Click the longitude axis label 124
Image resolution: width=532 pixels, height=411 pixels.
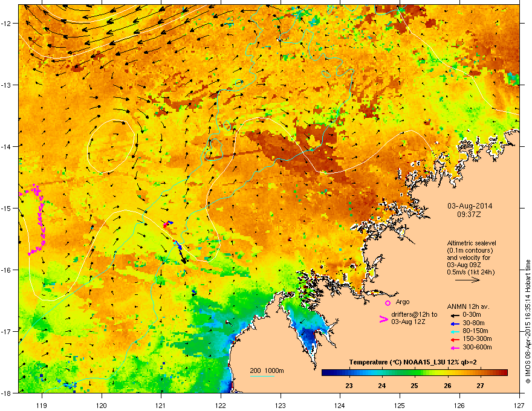click(x=340, y=405)
